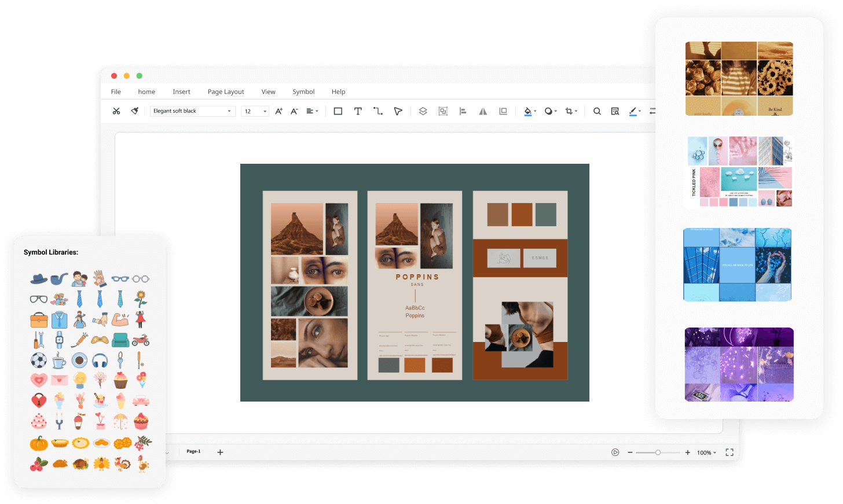Open the Shape effects circle dropdown
Viewport: 843px width, 504px height.
click(551, 111)
